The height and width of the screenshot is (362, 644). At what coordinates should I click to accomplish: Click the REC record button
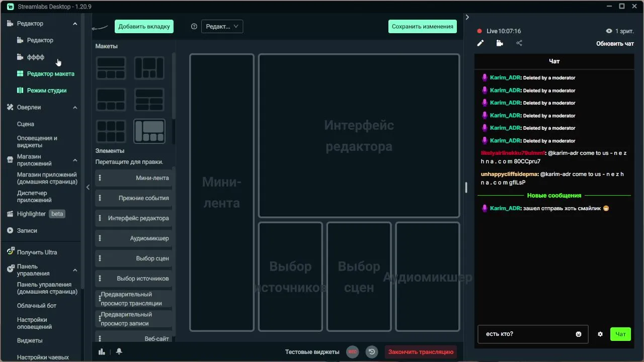pyautogui.click(x=353, y=352)
